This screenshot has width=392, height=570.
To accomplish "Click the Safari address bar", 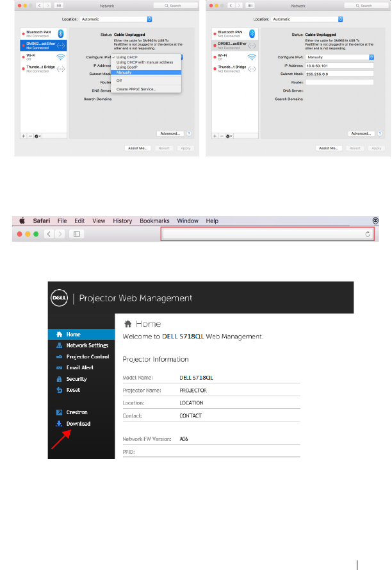I will point(267,234).
